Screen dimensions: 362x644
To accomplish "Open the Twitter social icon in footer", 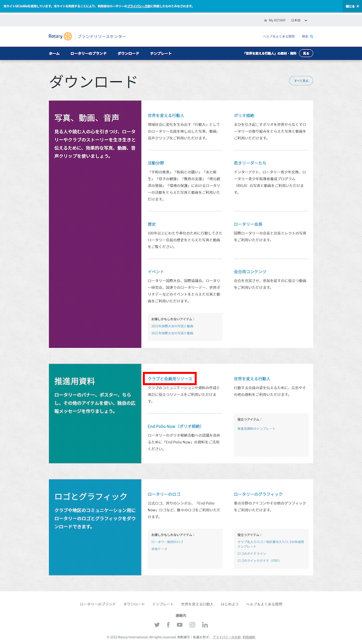I will (157, 625).
